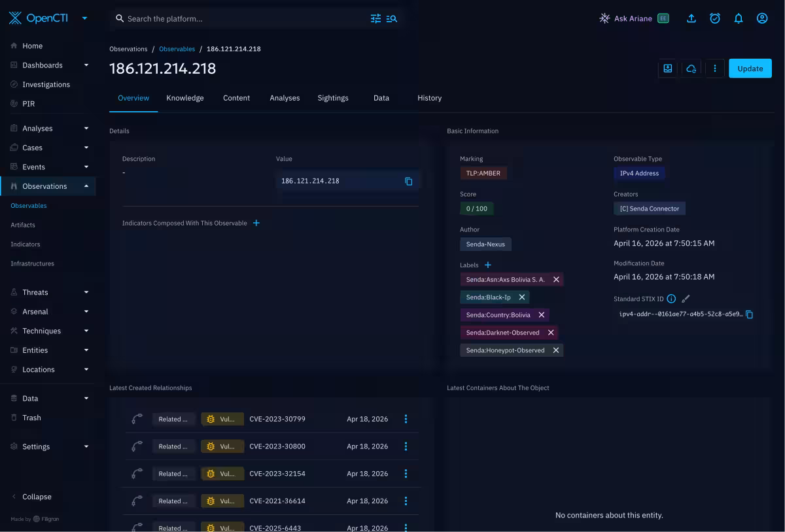This screenshot has width=785, height=532.
Task: Copy the Standard STIX ID
Action: [x=750, y=314]
